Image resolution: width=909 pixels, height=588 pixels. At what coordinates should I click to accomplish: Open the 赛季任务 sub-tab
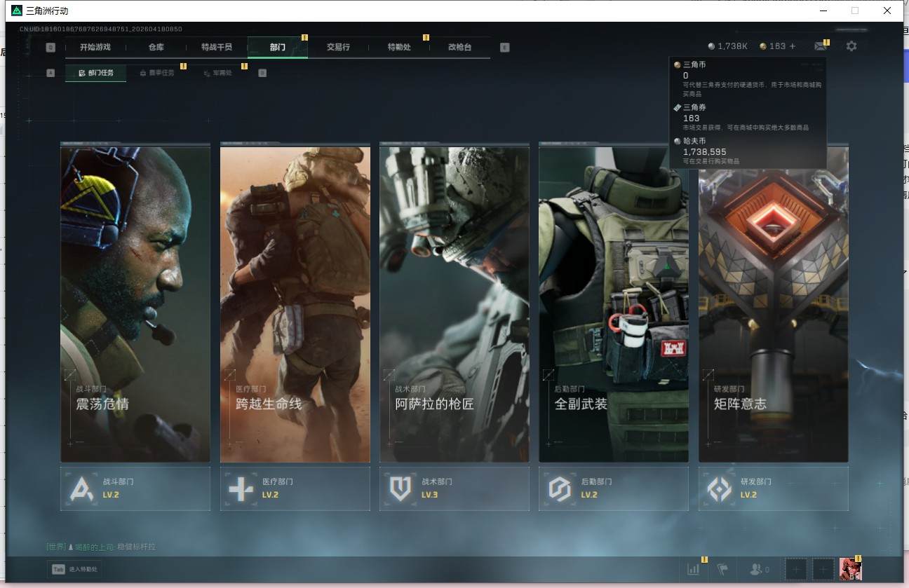(x=157, y=72)
